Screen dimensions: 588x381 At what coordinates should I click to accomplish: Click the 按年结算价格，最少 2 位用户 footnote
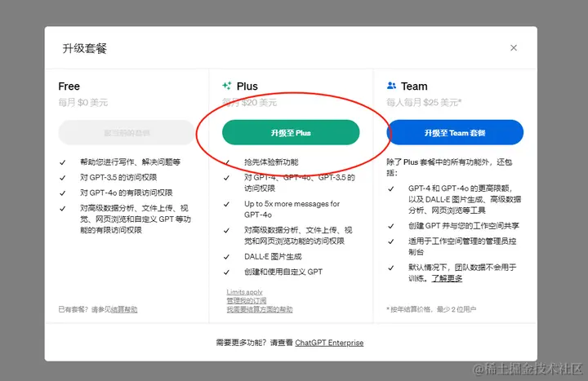click(x=431, y=309)
